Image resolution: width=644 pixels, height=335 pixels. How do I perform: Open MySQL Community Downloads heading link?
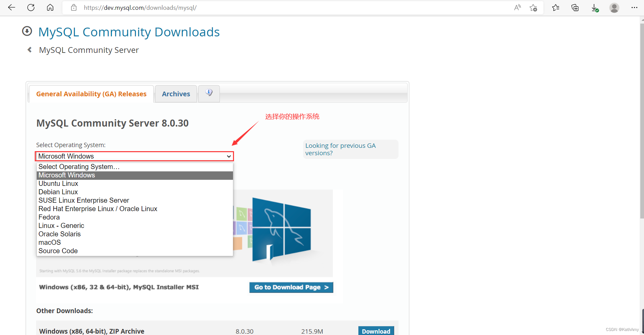click(129, 32)
